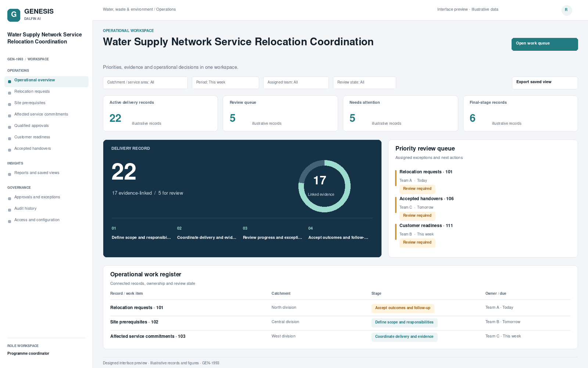588x368 pixels.
Task: Open register row Relocation requests · 101
Action: (340, 308)
